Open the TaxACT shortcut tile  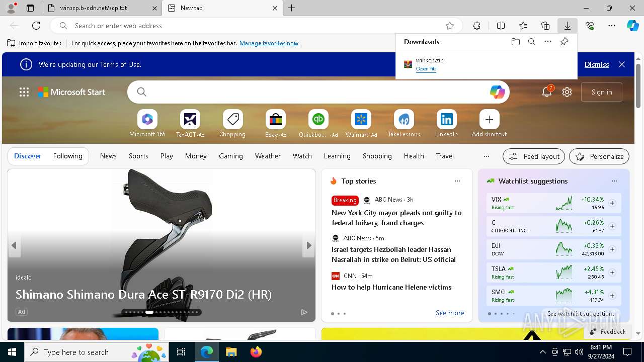point(190,123)
